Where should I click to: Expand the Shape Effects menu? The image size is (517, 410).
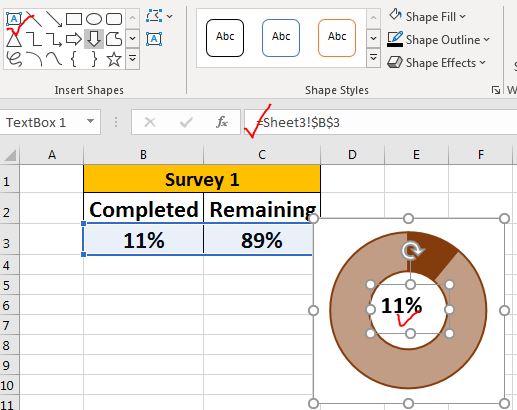tap(437, 63)
